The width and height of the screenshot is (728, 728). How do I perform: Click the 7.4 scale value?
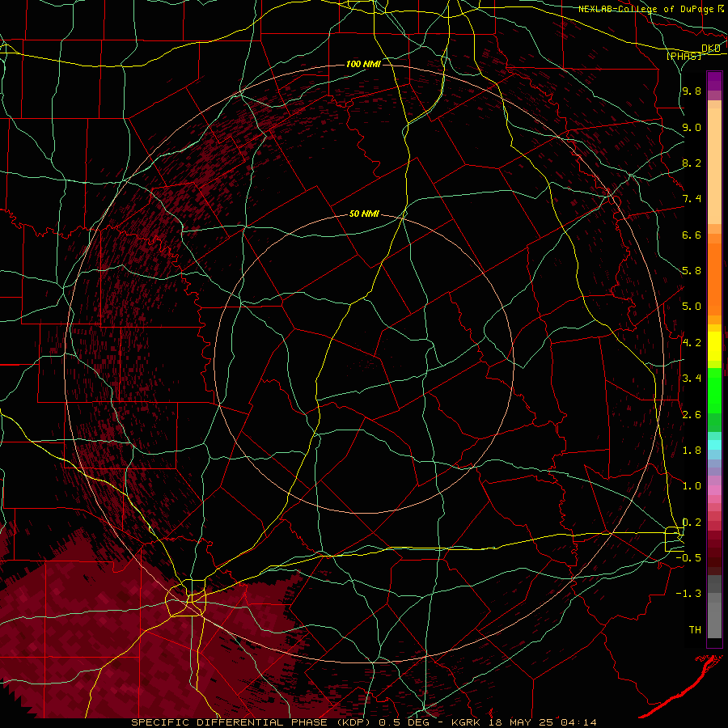(x=692, y=199)
